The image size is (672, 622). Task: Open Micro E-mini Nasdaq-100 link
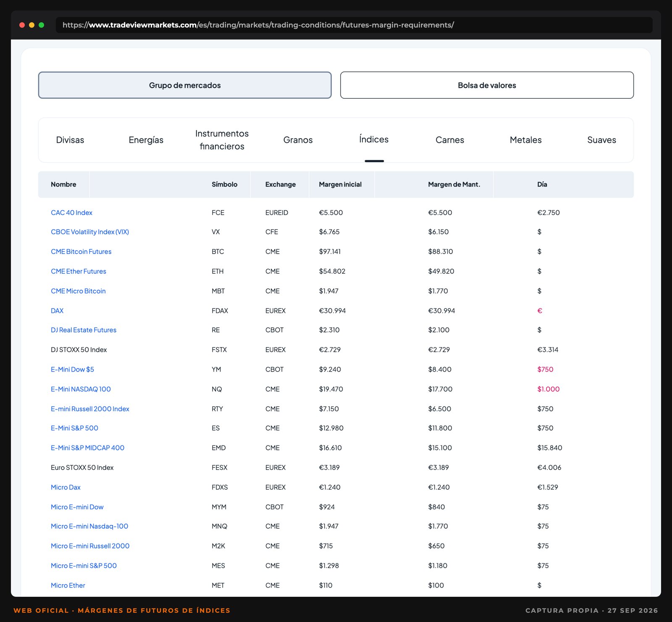click(x=89, y=526)
